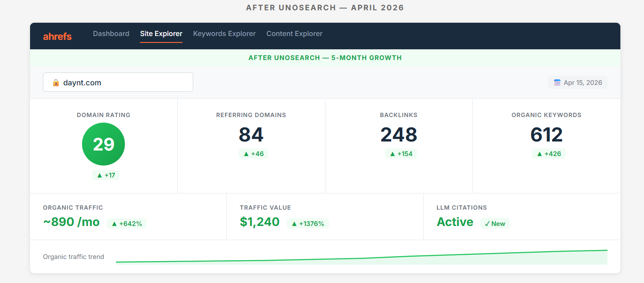Click the Referring Domains heading
644x283 pixels.
pyautogui.click(x=251, y=115)
